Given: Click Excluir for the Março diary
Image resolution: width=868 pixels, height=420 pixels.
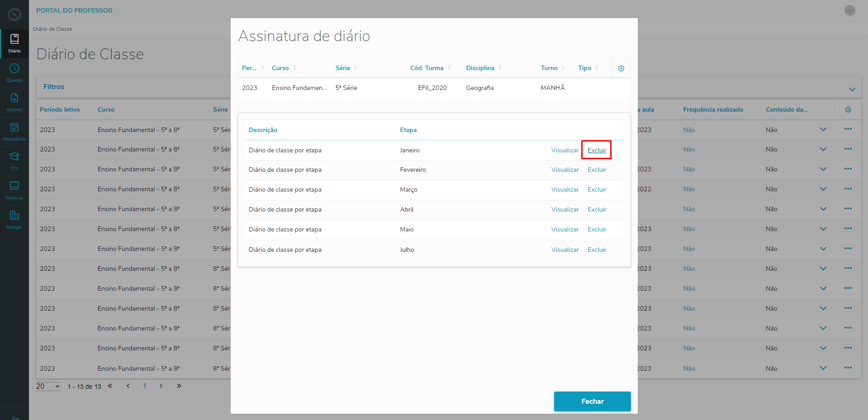Looking at the screenshot, I should (597, 189).
